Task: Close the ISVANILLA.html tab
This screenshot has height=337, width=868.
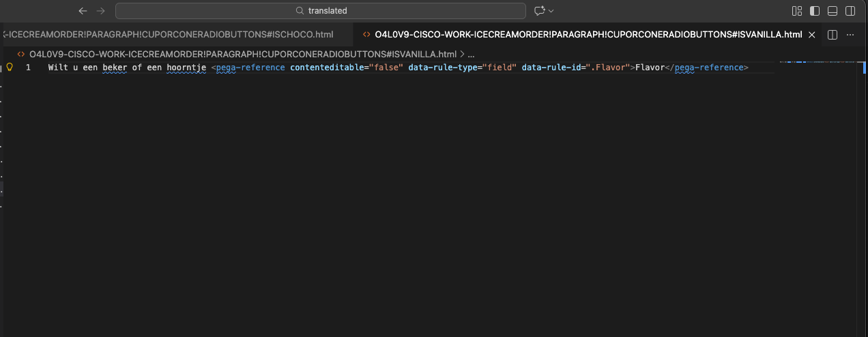Action: pyautogui.click(x=811, y=35)
